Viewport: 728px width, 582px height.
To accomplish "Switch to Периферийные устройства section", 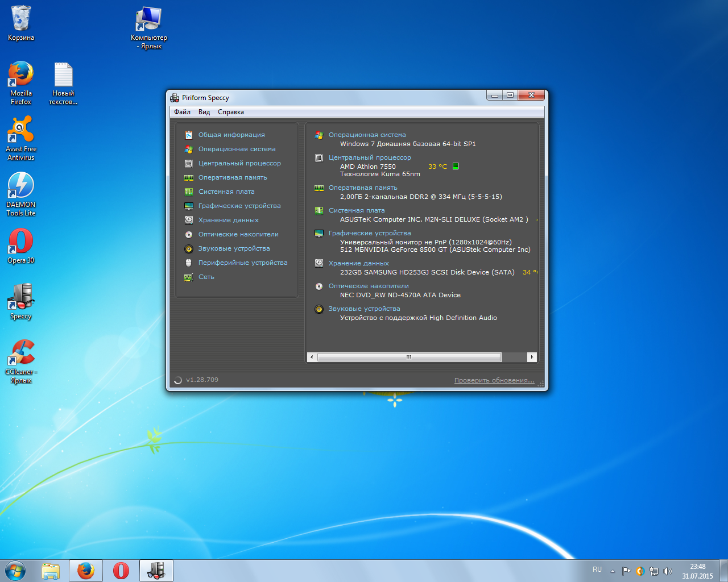I will (243, 263).
